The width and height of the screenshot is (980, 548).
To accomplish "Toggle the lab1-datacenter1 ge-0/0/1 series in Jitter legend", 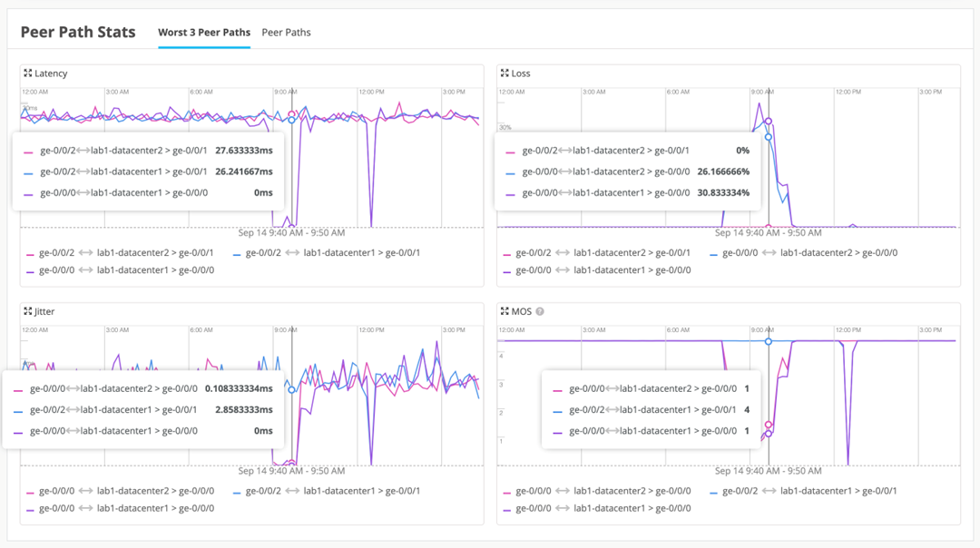I will point(327,491).
